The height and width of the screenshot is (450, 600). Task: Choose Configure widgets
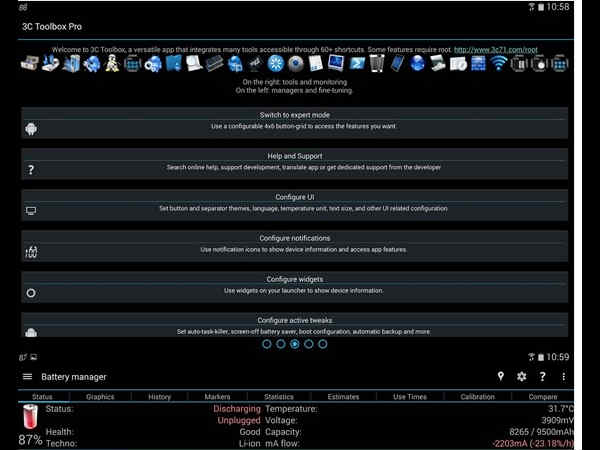[x=294, y=285]
